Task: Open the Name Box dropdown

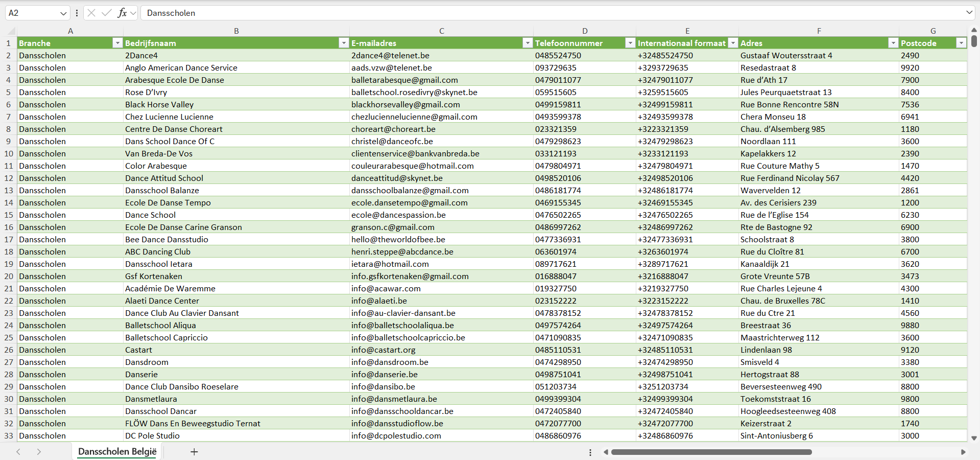Action: (x=63, y=13)
